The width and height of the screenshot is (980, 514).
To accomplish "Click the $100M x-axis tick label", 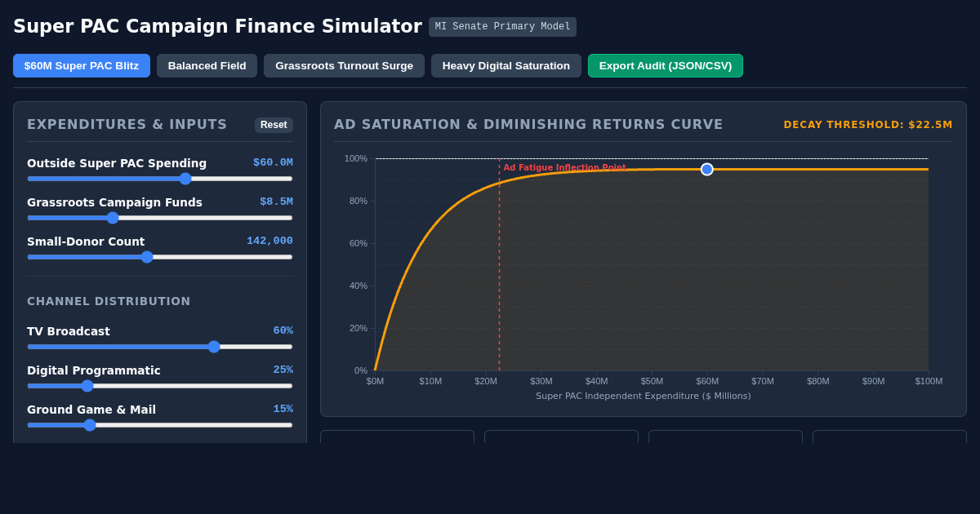I will (929, 381).
